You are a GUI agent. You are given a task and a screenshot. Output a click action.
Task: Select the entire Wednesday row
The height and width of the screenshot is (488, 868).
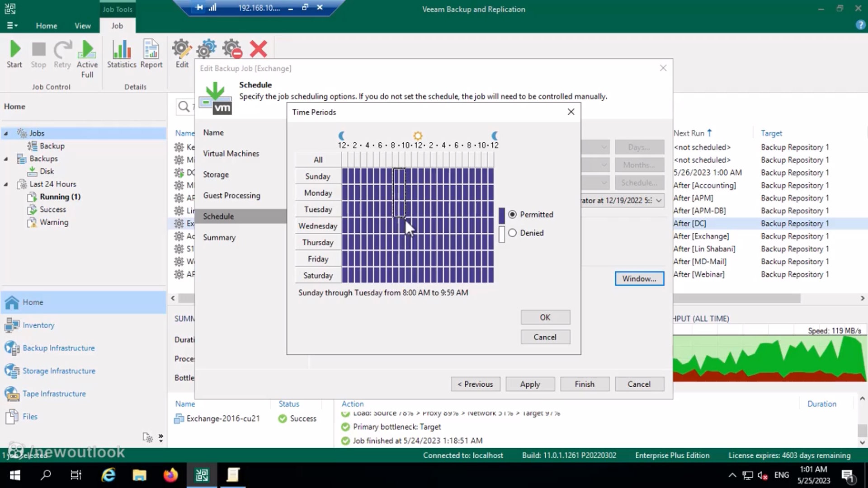(318, 226)
